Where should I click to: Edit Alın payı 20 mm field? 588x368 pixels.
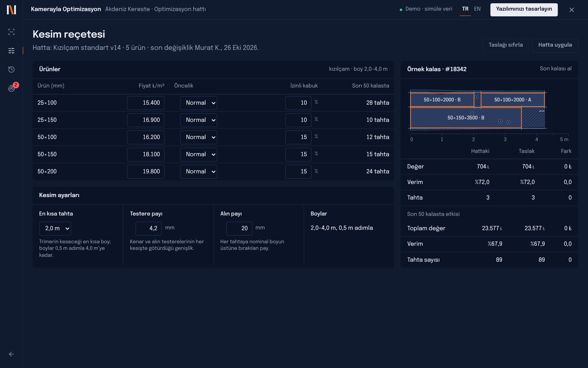[239, 228]
